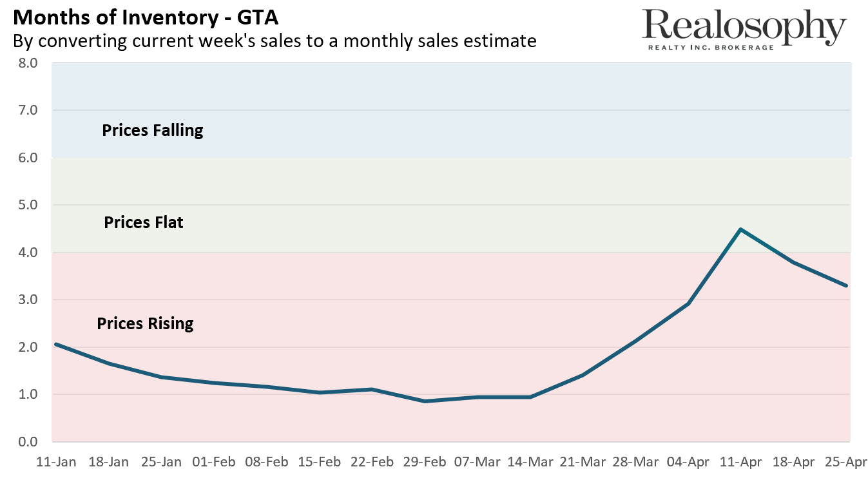The height and width of the screenshot is (478, 868).
Task: Click the 4.0 y-axis label
Action: click(28, 253)
